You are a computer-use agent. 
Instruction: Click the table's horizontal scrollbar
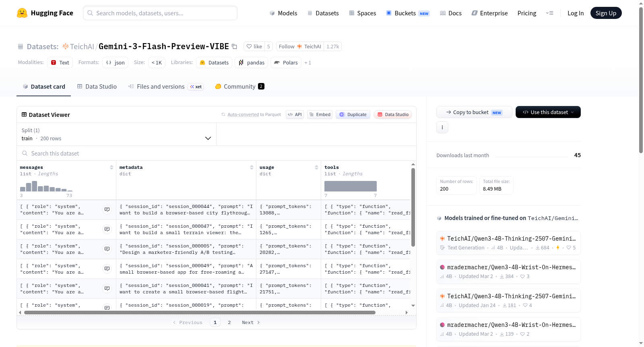(200, 312)
